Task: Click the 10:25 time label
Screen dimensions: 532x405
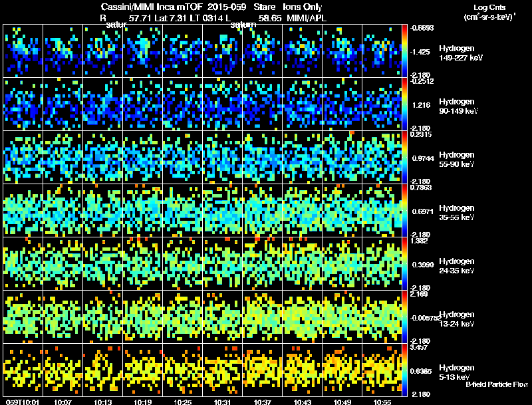Action: click(182, 402)
